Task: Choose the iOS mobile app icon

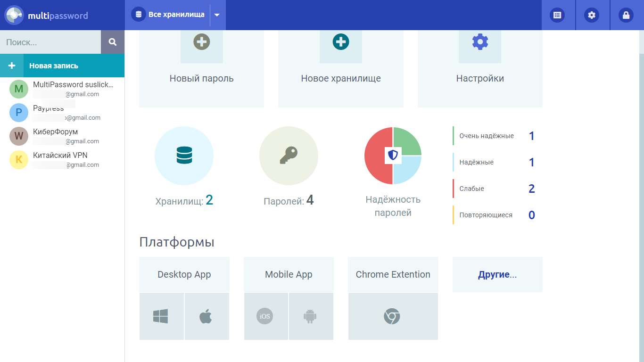Action: pyautogui.click(x=265, y=316)
